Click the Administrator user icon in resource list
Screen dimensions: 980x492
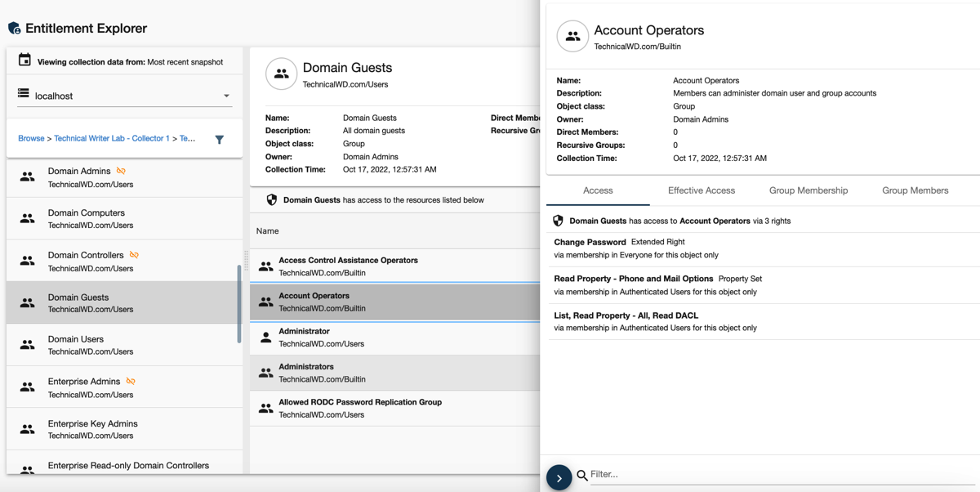265,337
